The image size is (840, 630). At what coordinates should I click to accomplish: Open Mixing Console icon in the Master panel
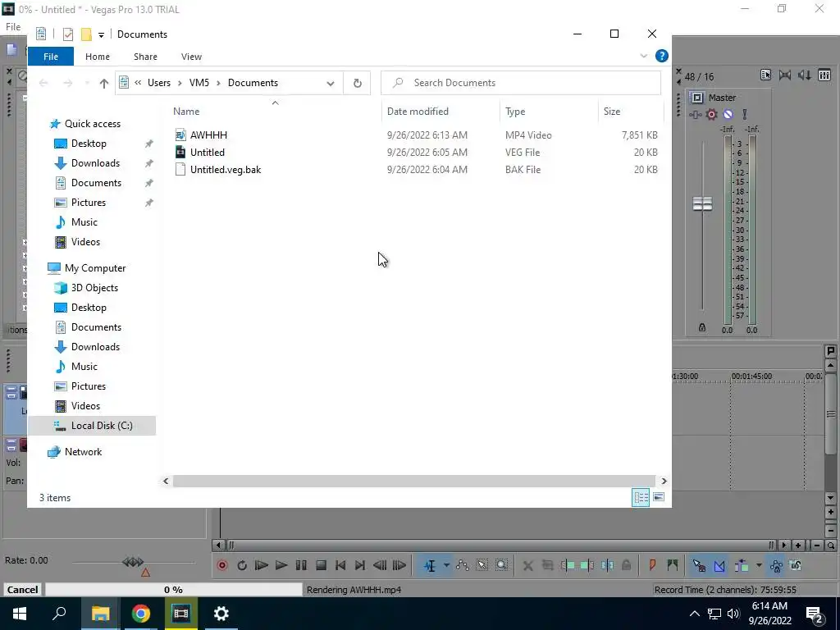824,75
